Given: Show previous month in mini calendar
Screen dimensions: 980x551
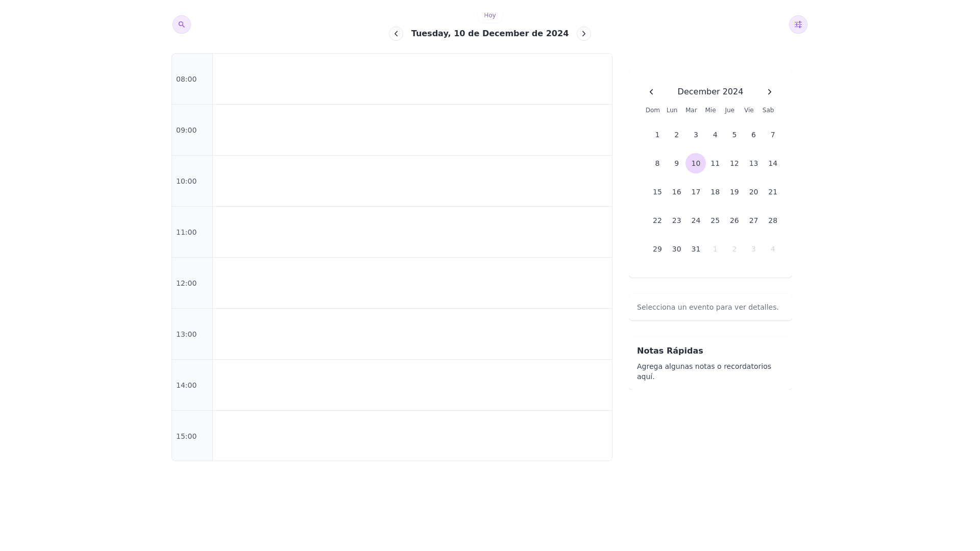Looking at the screenshot, I should [651, 92].
